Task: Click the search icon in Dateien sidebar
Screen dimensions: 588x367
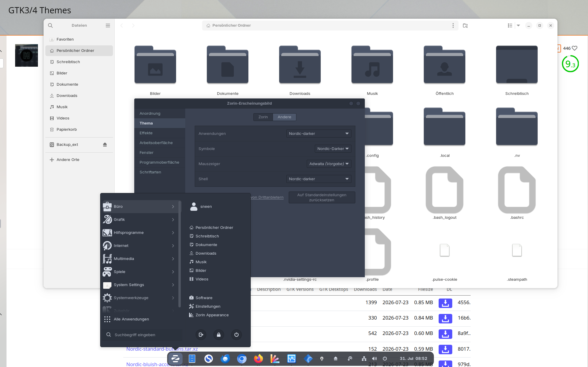Action: pyautogui.click(x=50, y=25)
